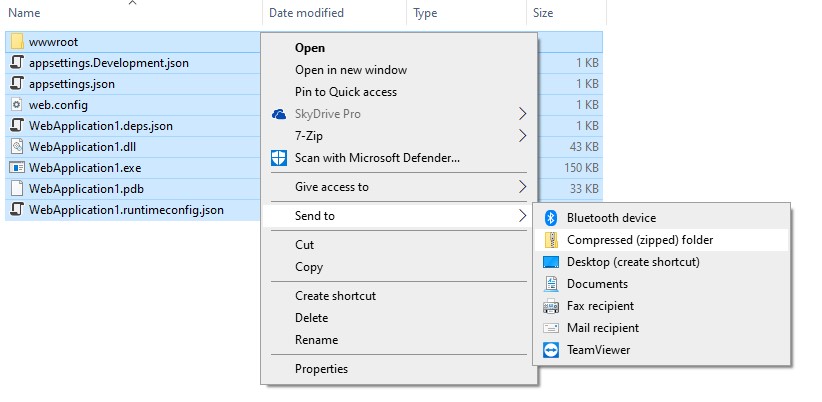The width and height of the screenshot is (822, 402).
Task: Select the appsettings.Development.json file name
Action: (109, 63)
